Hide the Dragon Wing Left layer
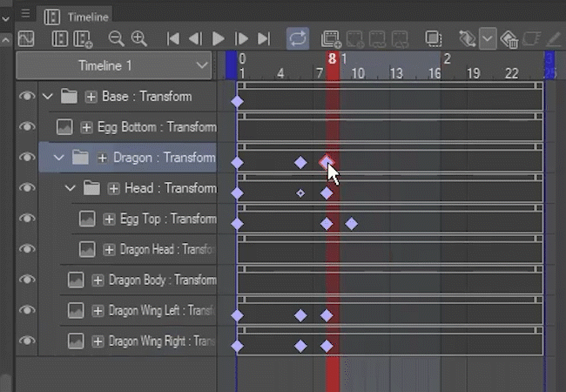 point(27,310)
